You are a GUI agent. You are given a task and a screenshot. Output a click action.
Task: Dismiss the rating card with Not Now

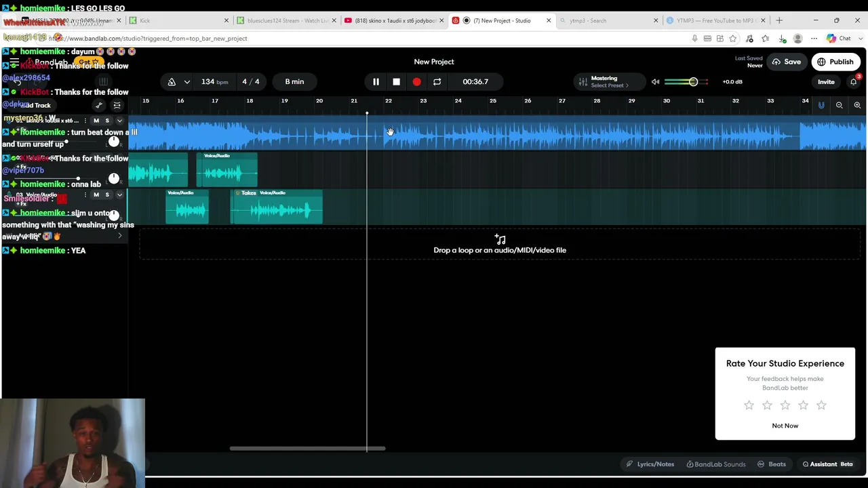[x=785, y=426]
